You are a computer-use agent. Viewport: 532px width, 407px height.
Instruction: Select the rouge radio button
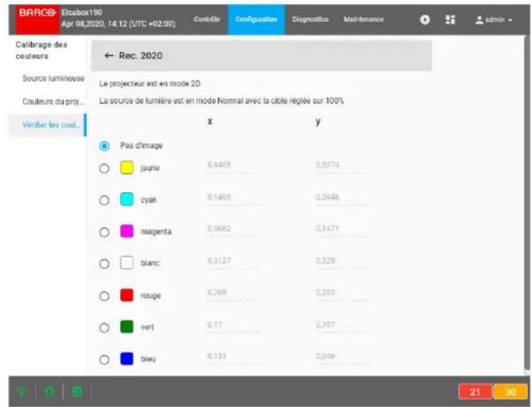104,296
